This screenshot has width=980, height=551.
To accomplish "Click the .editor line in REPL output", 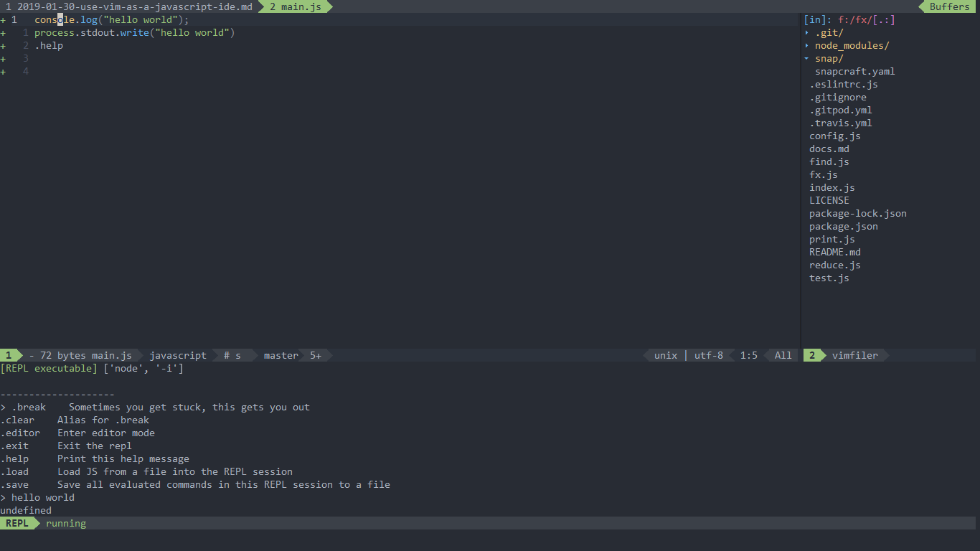I will pyautogui.click(x=77, y=433).
